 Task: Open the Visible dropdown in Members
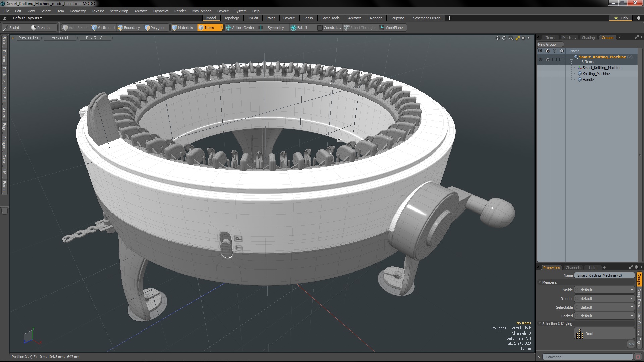[604, 290]
